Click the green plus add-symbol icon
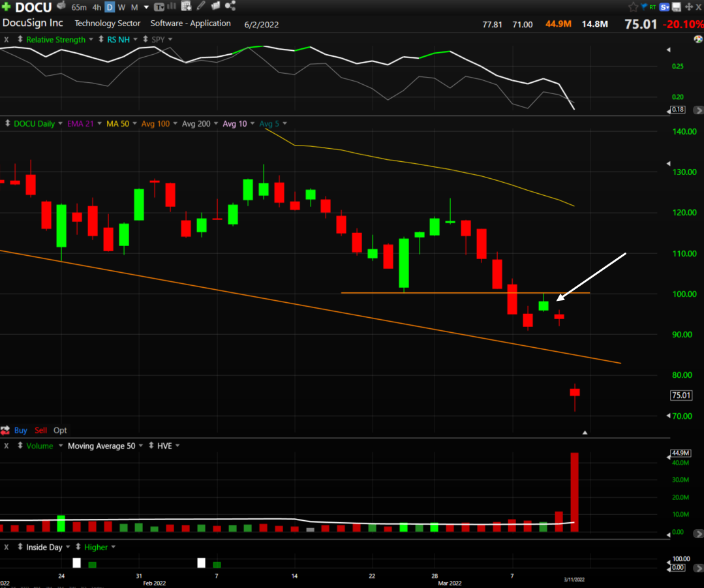The width and height of the screenshot is (704, 588). [7, 7]
